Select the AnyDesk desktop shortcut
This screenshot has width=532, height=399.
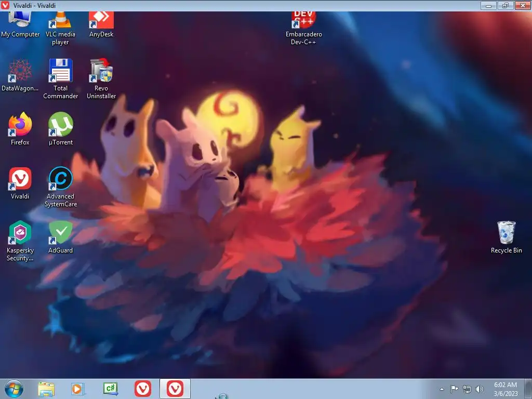[x=101, y=25]
